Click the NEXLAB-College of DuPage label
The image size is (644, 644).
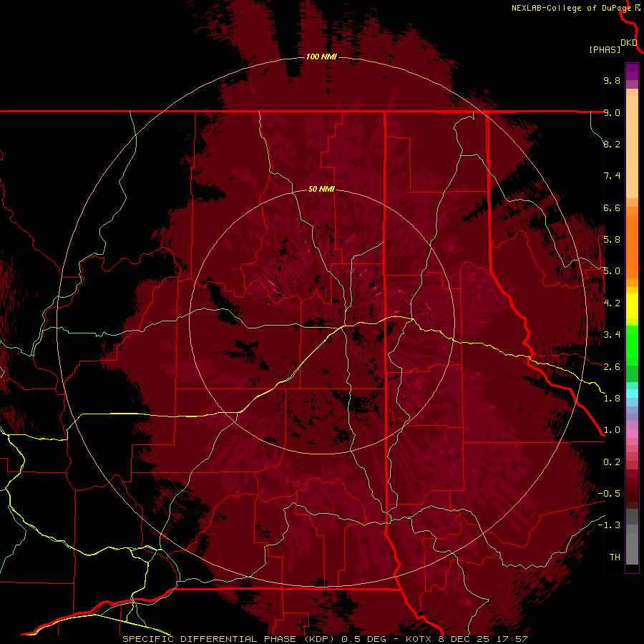pos(572,8)
